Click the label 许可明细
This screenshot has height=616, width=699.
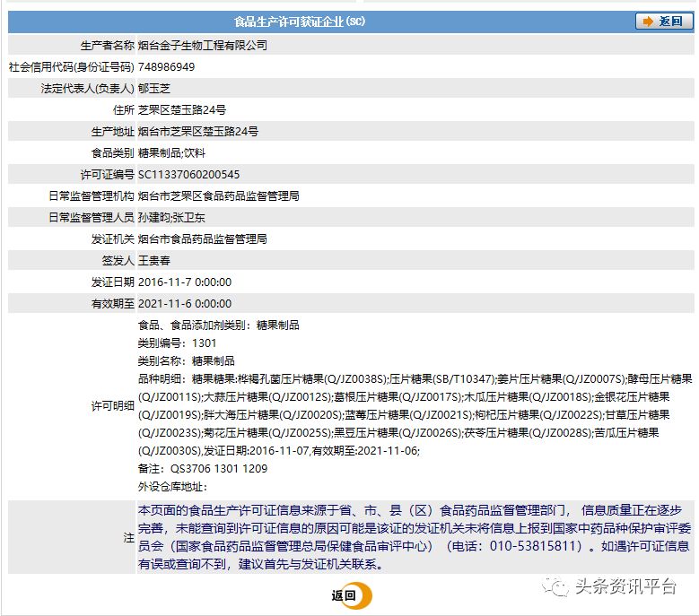(x=112, y=406)
